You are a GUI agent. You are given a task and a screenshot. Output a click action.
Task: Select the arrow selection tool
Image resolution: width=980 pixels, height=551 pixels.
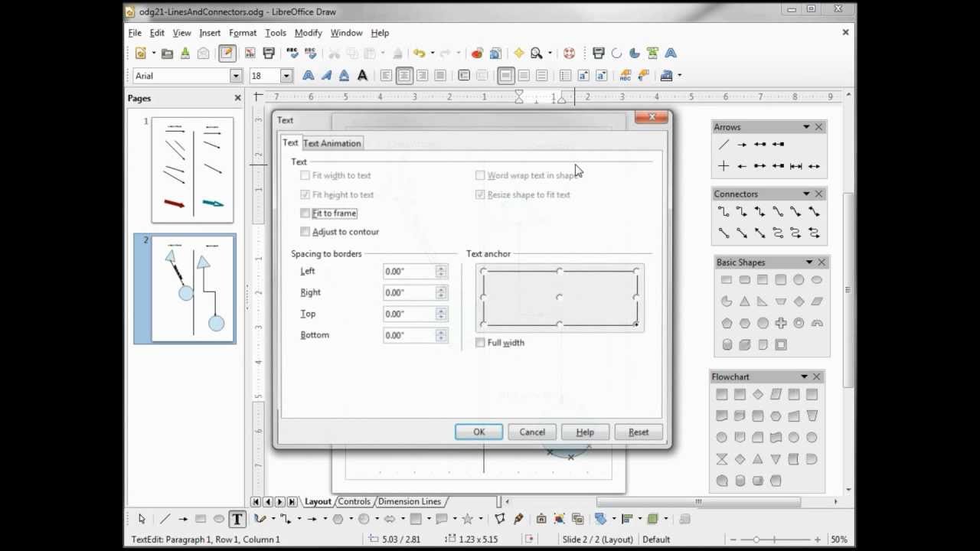pyautogui.click(x=142, y=519)
